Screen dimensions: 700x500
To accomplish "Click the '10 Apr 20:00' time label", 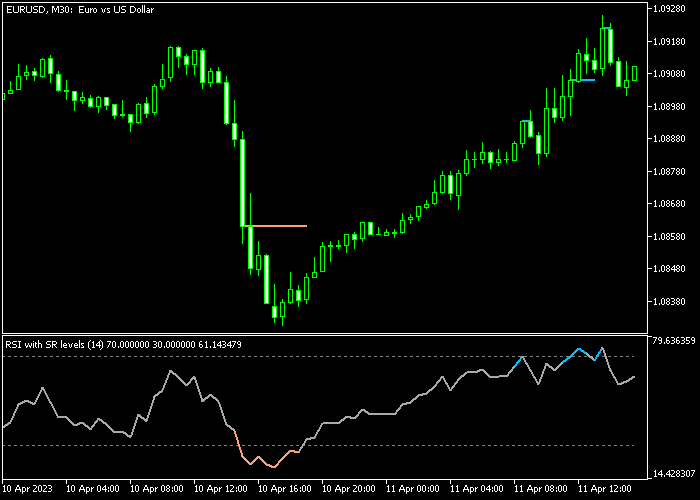I will tap(349, 489).
